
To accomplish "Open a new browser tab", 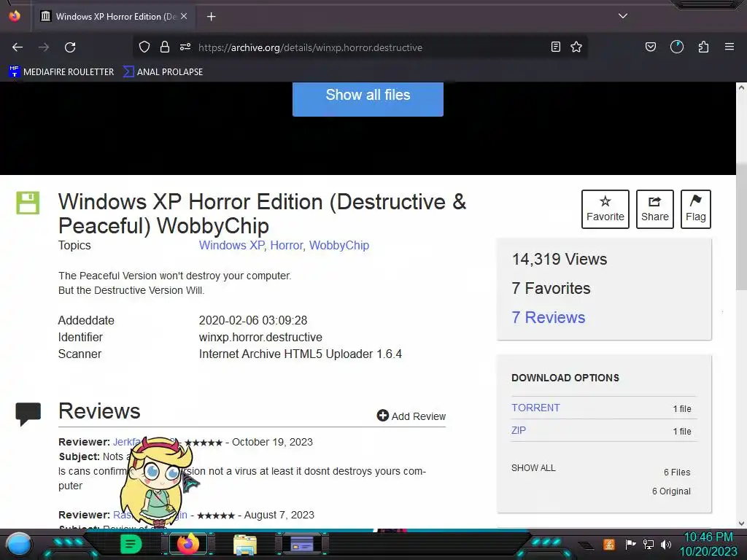I will click(211, 17).
